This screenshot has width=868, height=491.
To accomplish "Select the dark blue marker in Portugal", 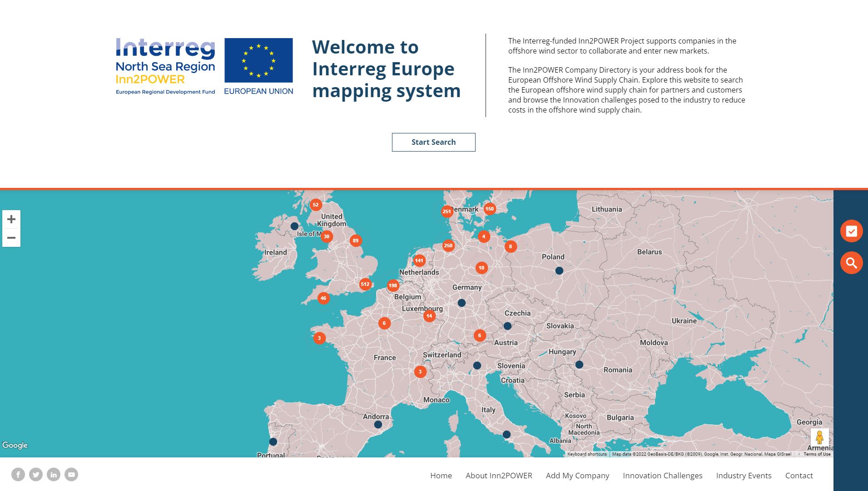I will click(273, 442).
